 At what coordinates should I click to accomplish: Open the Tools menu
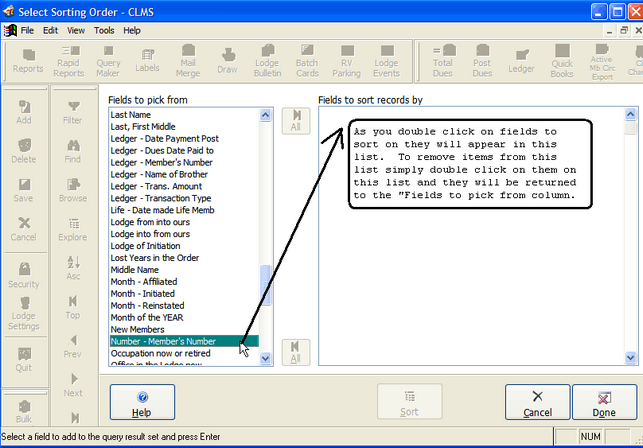pyautogui.click(x=104, y=31)
